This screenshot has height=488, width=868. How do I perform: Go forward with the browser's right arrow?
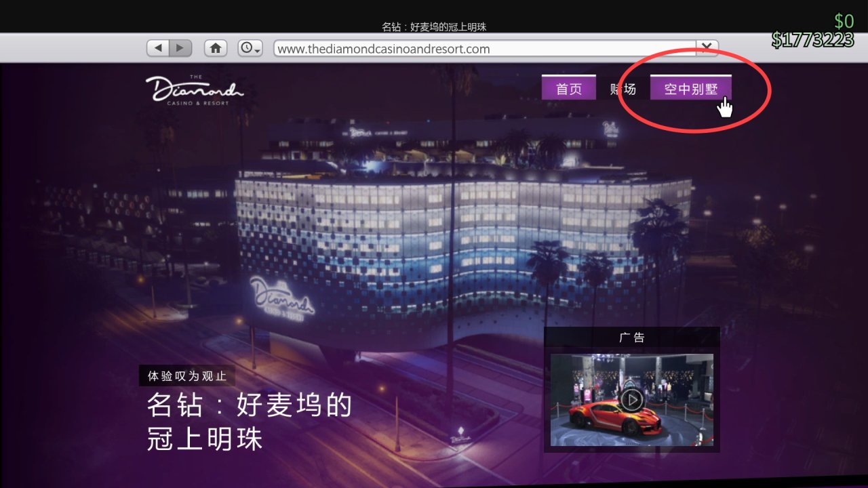180,48
